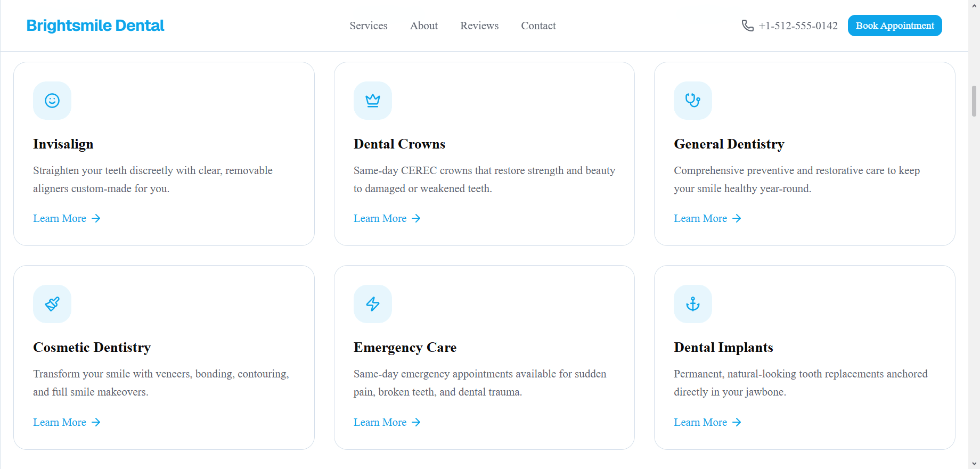This screenshot has width=980, height=469.
Task: Click the Dental Crowns crown icon
Action: click(373, 101)
